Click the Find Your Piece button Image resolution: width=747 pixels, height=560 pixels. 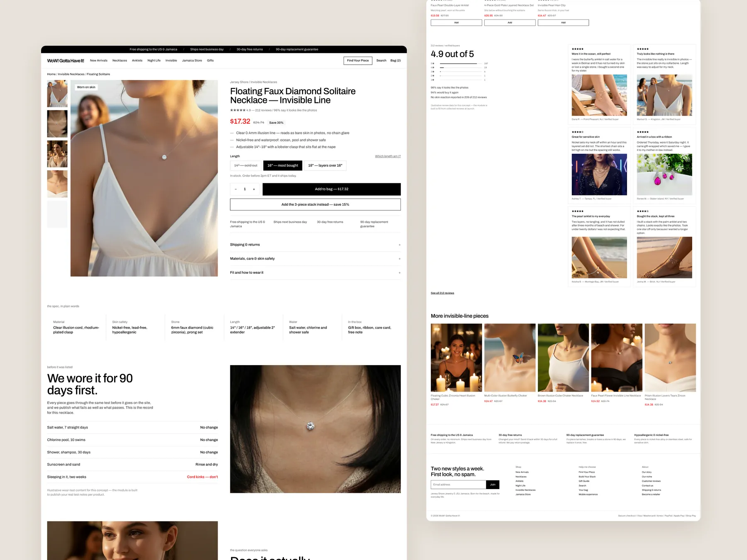click(x=358, y=61)
